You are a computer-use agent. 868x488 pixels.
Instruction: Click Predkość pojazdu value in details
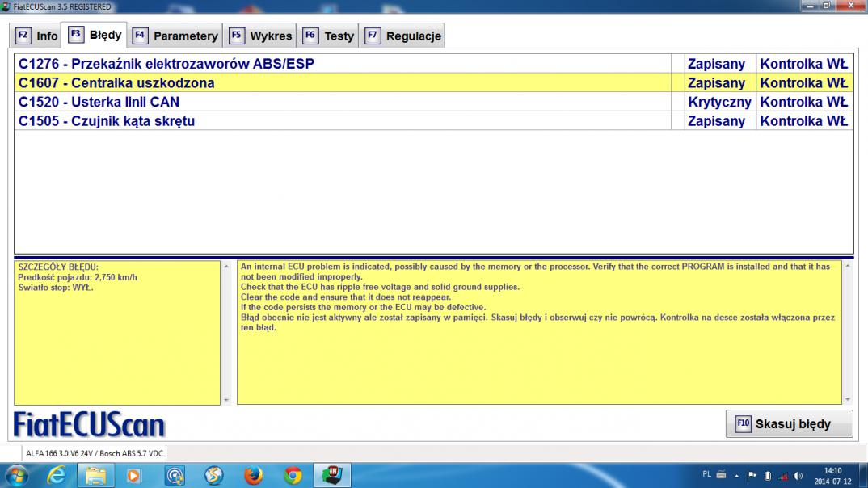click(78, 277)
